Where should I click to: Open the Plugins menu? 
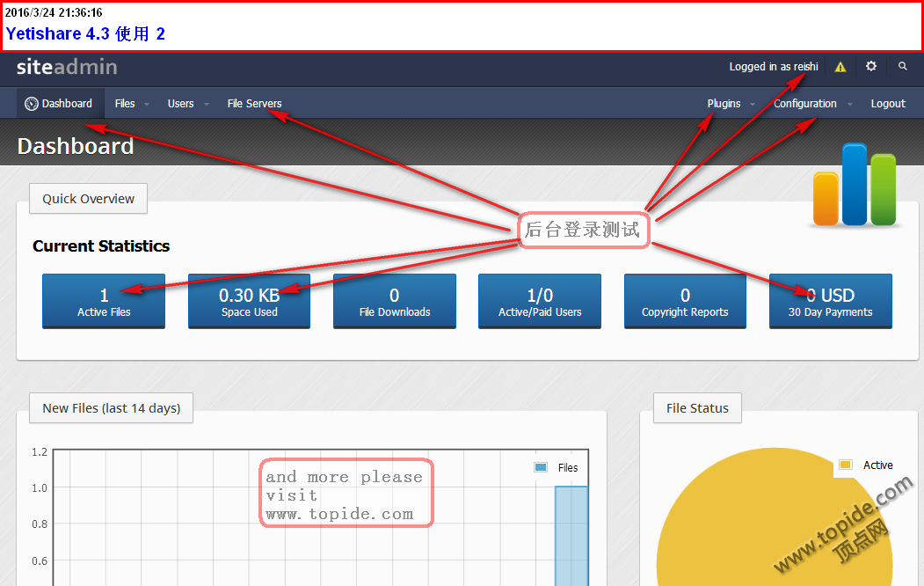click(724, 103)
